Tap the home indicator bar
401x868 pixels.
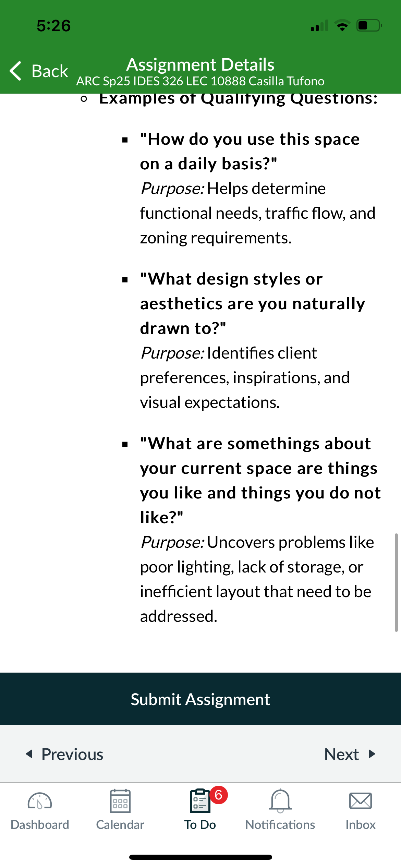click(x=200, y=857)
